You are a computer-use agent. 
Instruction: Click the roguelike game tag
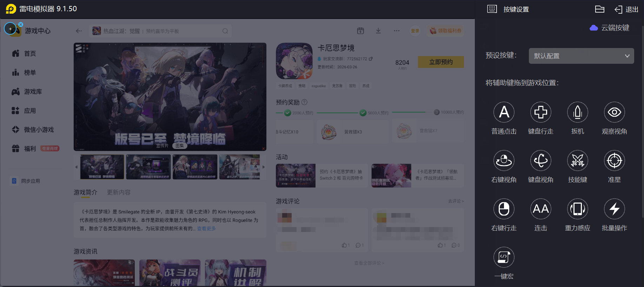tap(319, 86)
